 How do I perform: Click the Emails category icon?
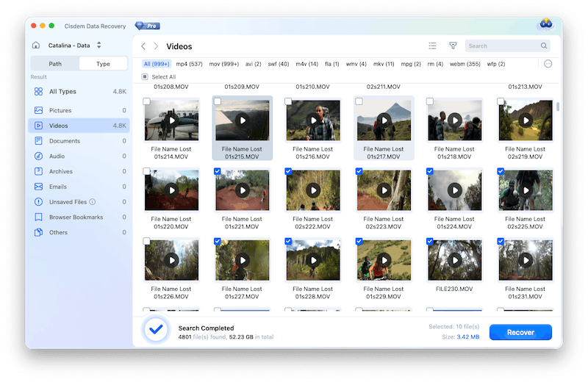pyautogui.click(x=38, y=187)
